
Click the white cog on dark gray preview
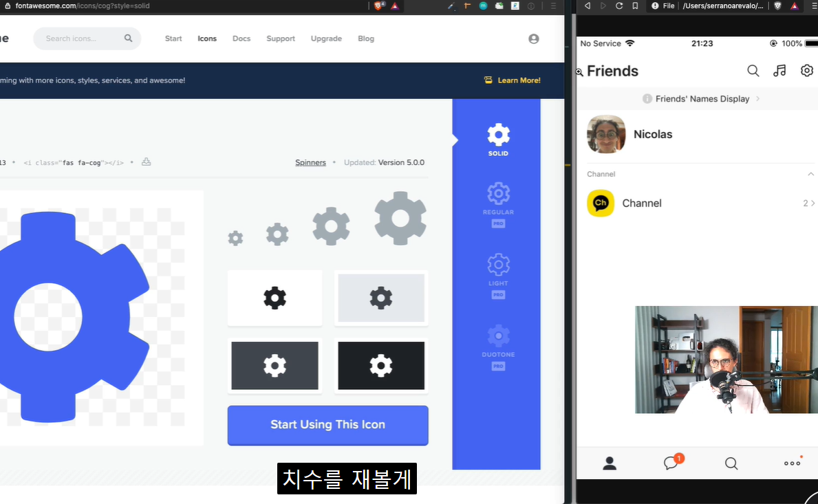pyautogui.click(x=275, y=365)
